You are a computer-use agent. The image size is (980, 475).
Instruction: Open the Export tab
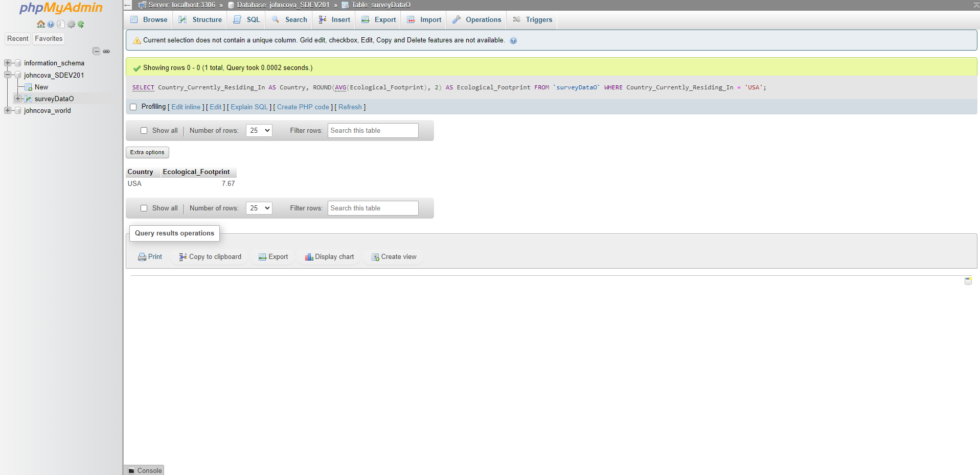(x=379, y=20)
